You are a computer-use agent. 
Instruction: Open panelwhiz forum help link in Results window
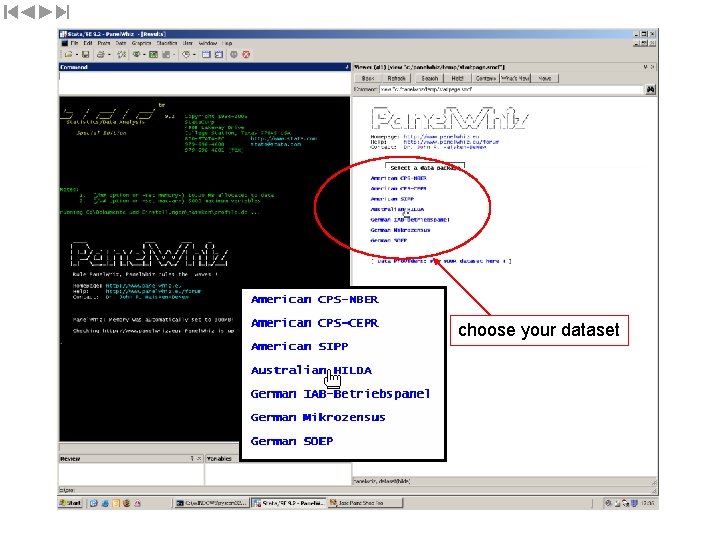[153, 291]
